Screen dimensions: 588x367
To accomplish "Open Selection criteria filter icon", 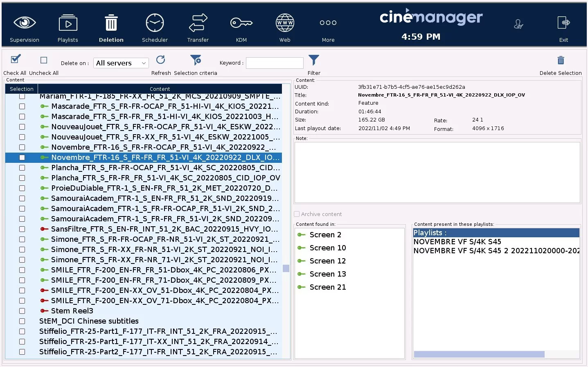I will pos(196,60).
